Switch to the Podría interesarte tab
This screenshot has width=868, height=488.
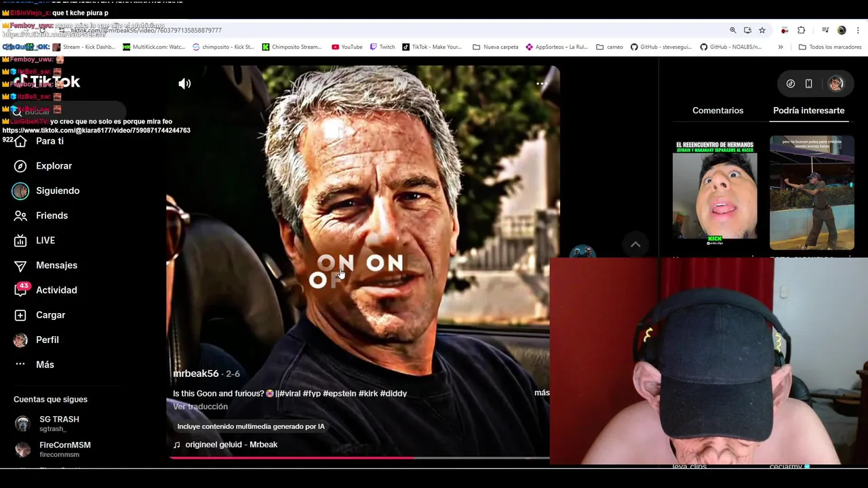pyautogui.click(x=808, y=110)
